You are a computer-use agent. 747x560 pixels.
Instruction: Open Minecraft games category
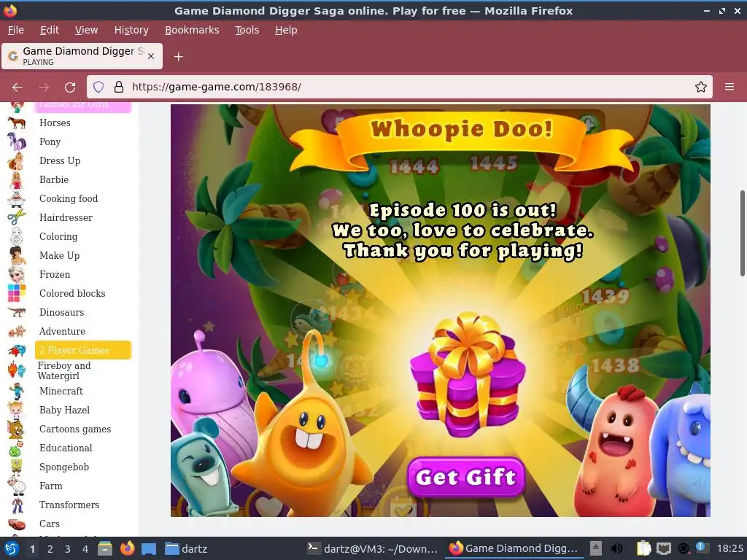(x=61, y=391)
